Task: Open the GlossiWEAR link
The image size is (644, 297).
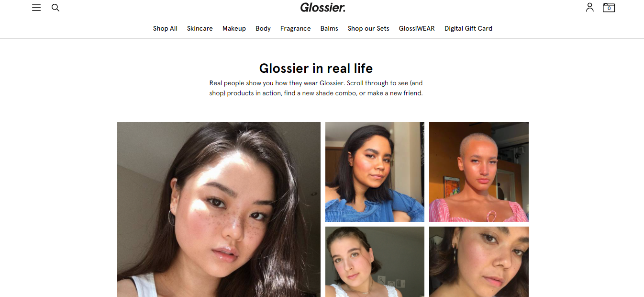Action: pyautogui.click(x=417, y=28)
